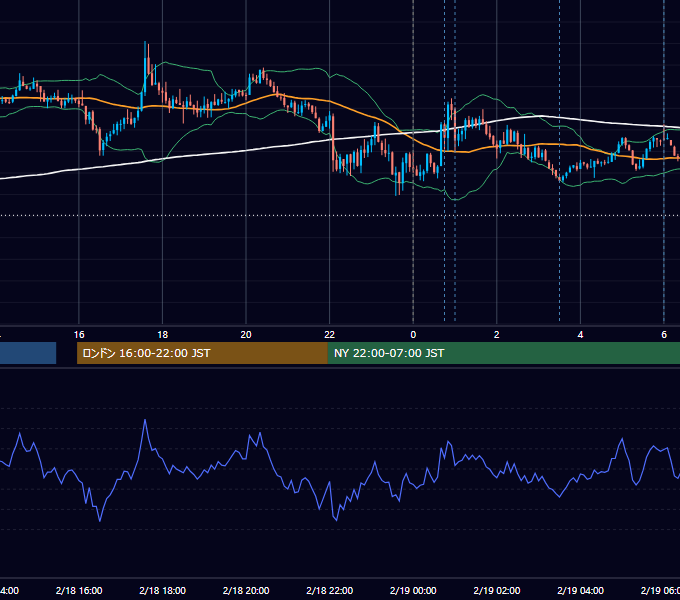Image resolution: width=680 pixels, height=600 pixels.
Task: Click the 2/18 16:00 date label
Action: coord(79,590)
